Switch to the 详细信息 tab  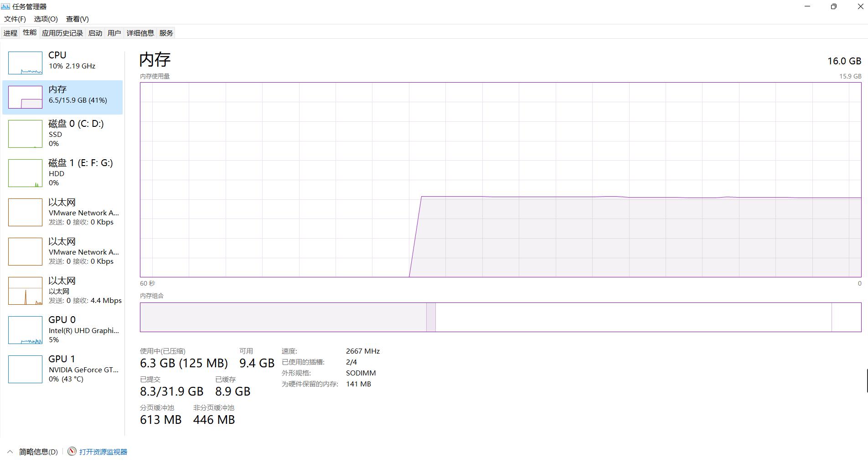pos(140,33)
